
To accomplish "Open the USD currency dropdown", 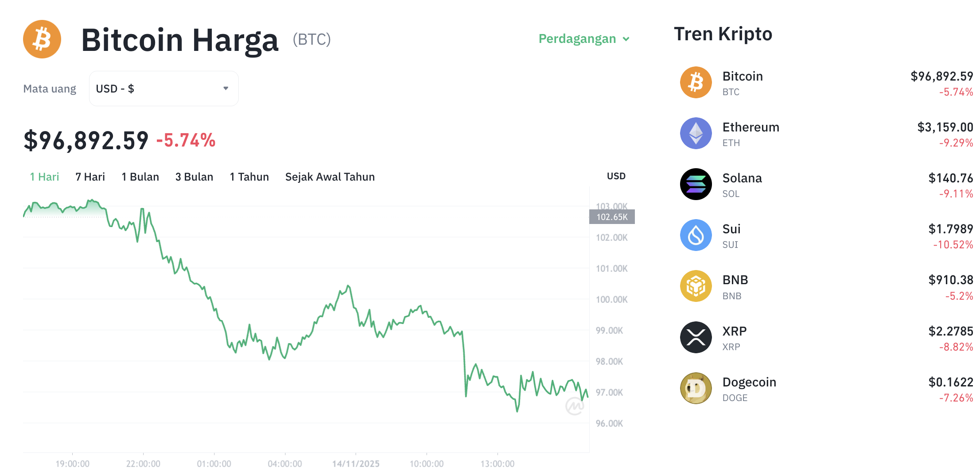I will [x=163, y=88].
